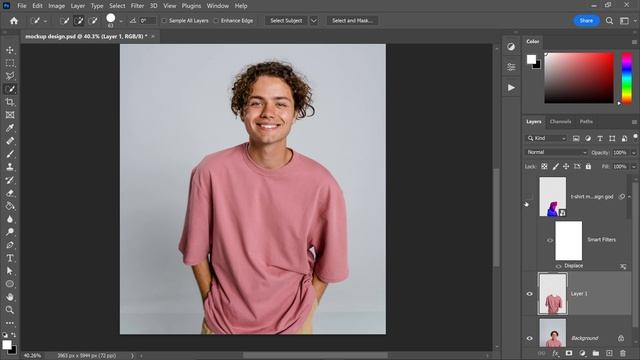Select the Zoom tool
Image resolution: width=640 pixels, height=360 pixels.
point(10,310)
